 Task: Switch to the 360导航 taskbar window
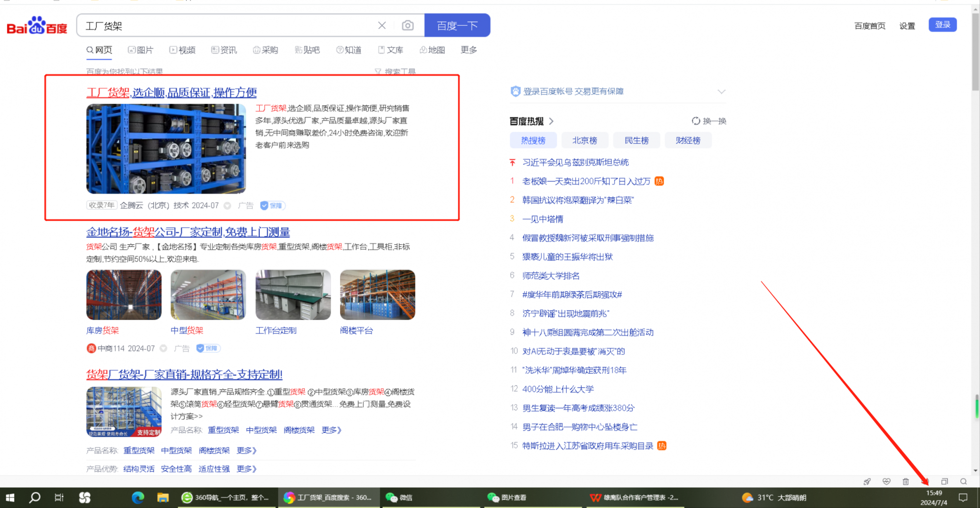point(226,498)
